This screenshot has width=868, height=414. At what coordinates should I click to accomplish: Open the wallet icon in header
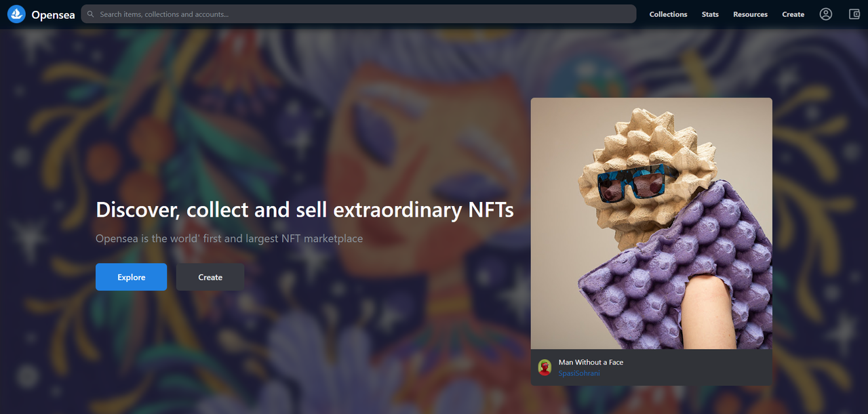click(854, 14)
